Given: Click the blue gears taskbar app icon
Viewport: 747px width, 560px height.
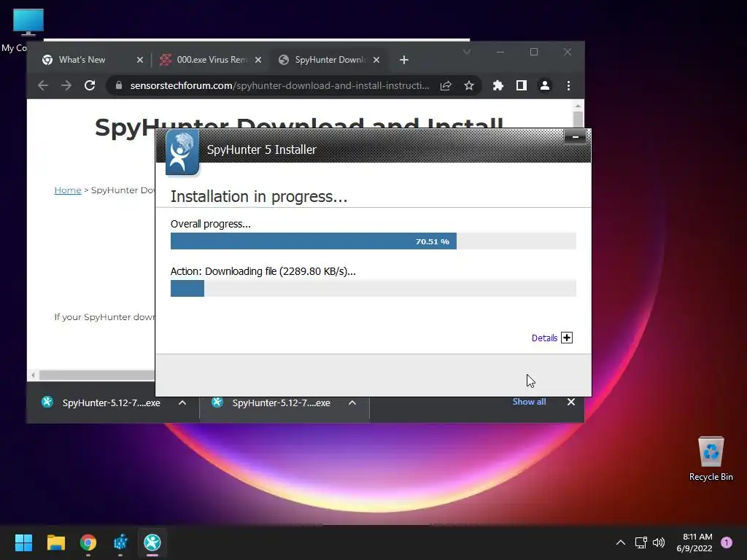Looking at the screenshot, I should (x=120, y=542).
